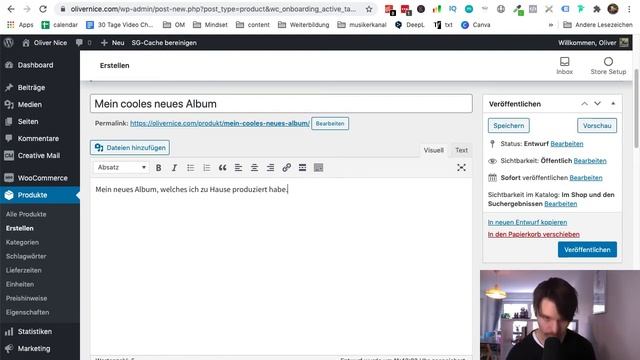
Task: Align text left
Action: [238, 168]
